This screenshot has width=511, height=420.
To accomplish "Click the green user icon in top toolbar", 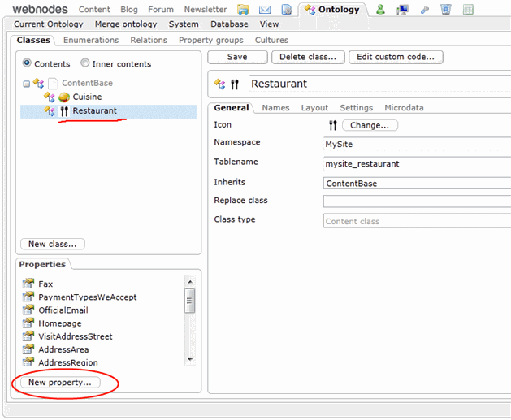I will click(x=380, y=10).
